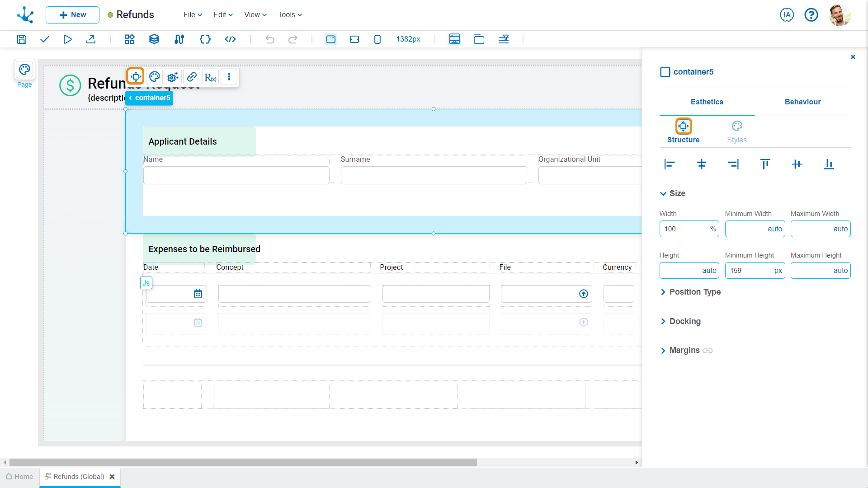Open the HTML code view icon
Image resolution: width=868 pixels, height=488 pixels.
[x=230, y=39]
